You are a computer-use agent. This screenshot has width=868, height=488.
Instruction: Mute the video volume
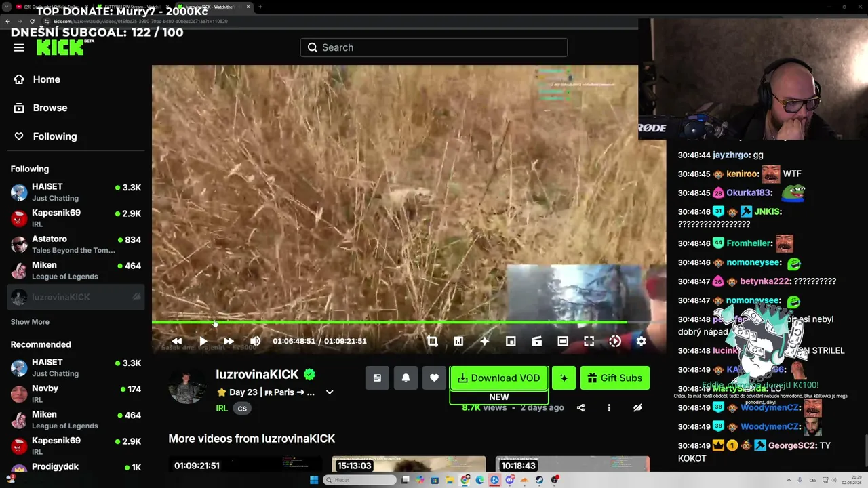[x=255, y=341]
